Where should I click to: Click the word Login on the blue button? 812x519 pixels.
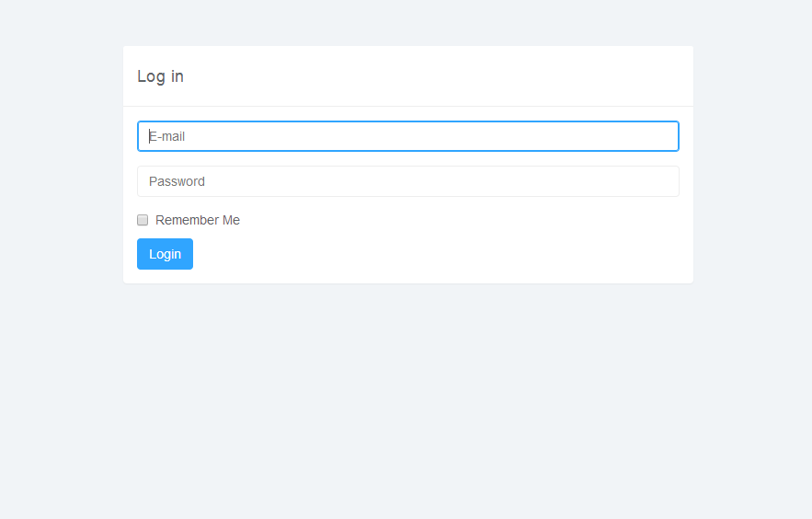coord(166,254)
